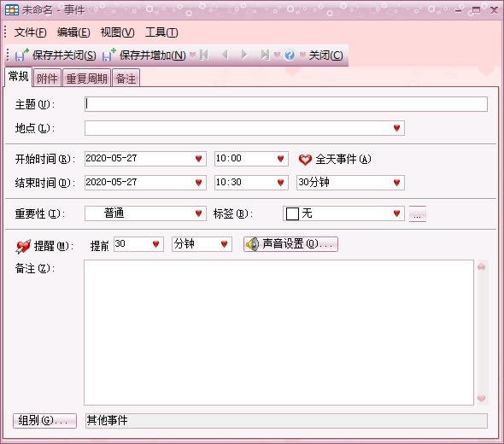504x444 pixels.
Task: Click the 组别(G)... group button
Action: [44, 421]
